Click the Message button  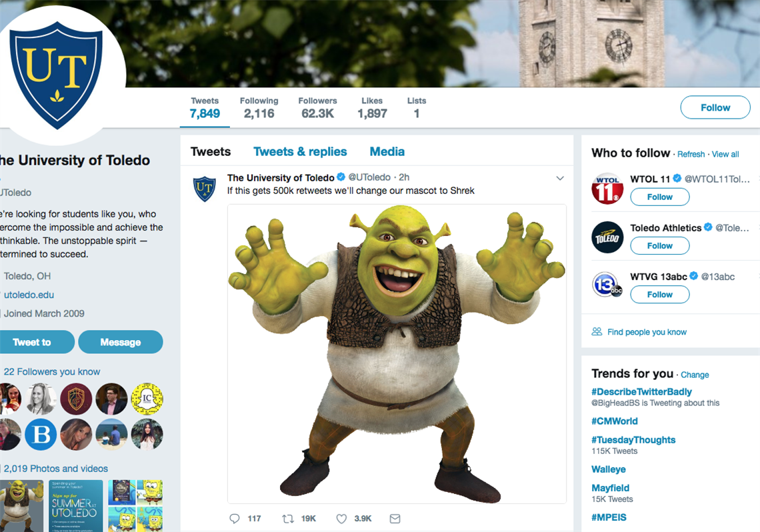click(120, 342)
